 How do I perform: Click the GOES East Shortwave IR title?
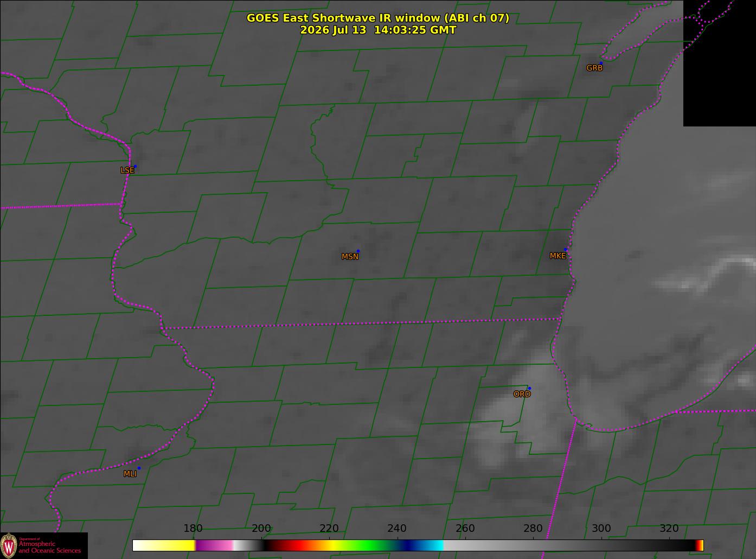pos(378,18)
